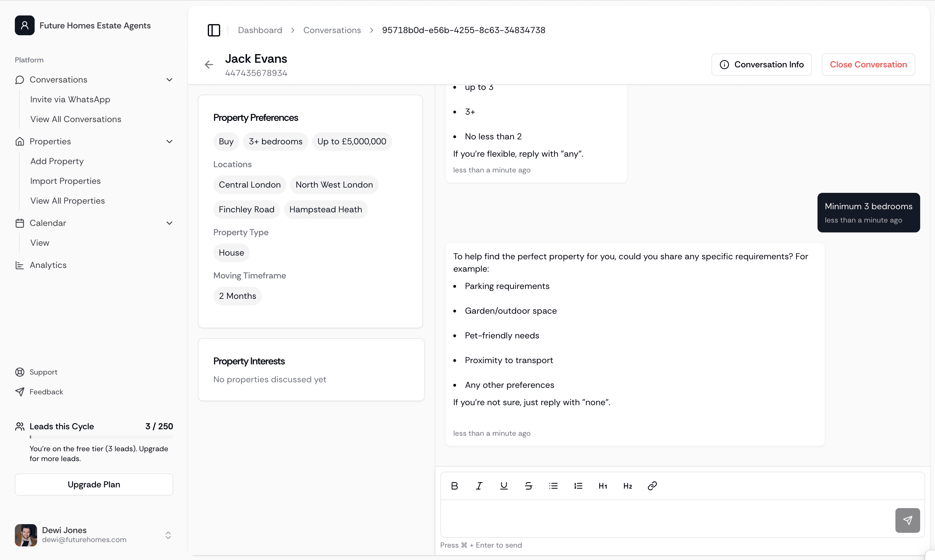Apply Heading 1 style

(x=603, y=486)
